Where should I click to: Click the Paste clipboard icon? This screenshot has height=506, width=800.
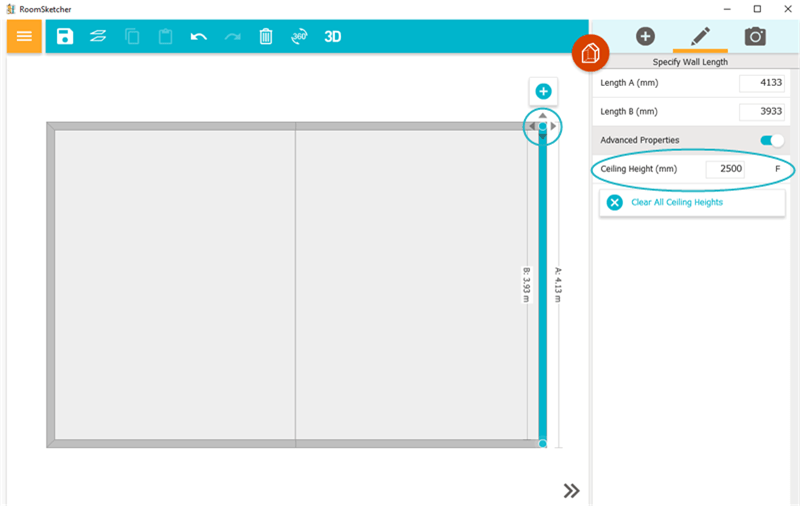coord(165,36)
